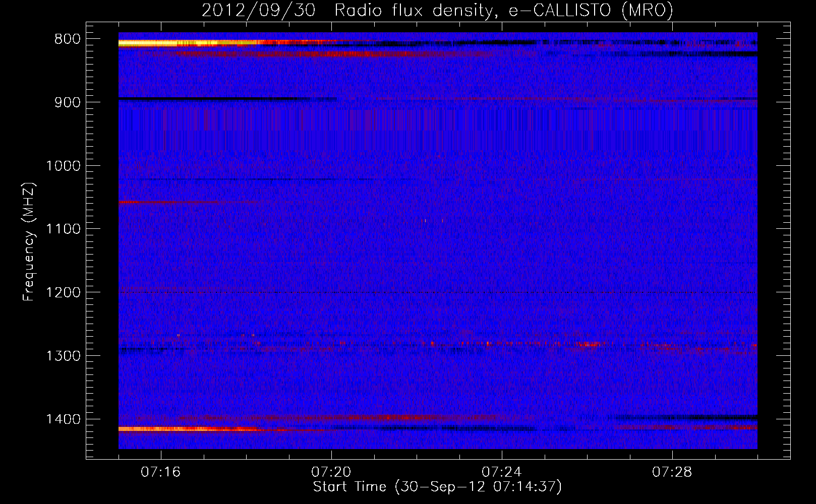The height and width of the screenshot is (504, 816).
Task: Click the 07:28 time tick label
Action: coord(672,472)
